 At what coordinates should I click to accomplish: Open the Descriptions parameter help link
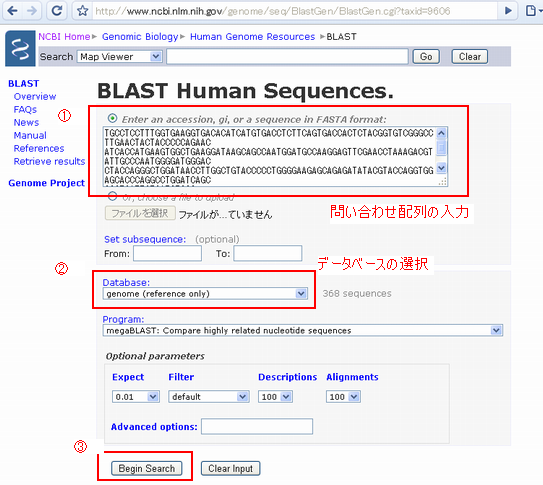(287, 377)
